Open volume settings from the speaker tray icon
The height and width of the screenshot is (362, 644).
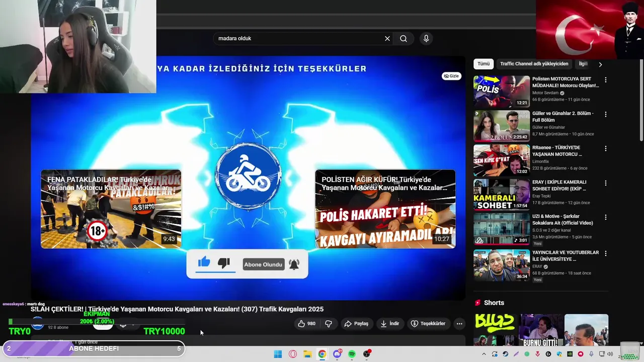pyautogui.click(x=610, y=354)
